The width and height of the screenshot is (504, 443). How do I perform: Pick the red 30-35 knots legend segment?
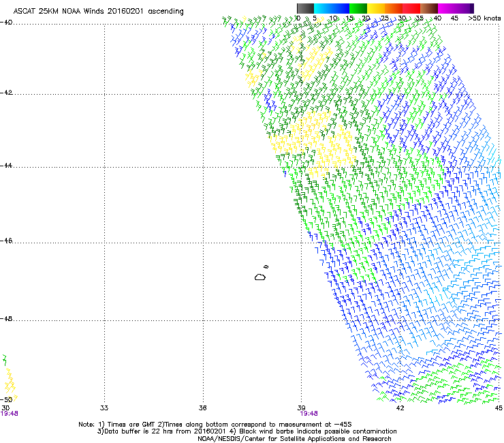coord(411,8)
